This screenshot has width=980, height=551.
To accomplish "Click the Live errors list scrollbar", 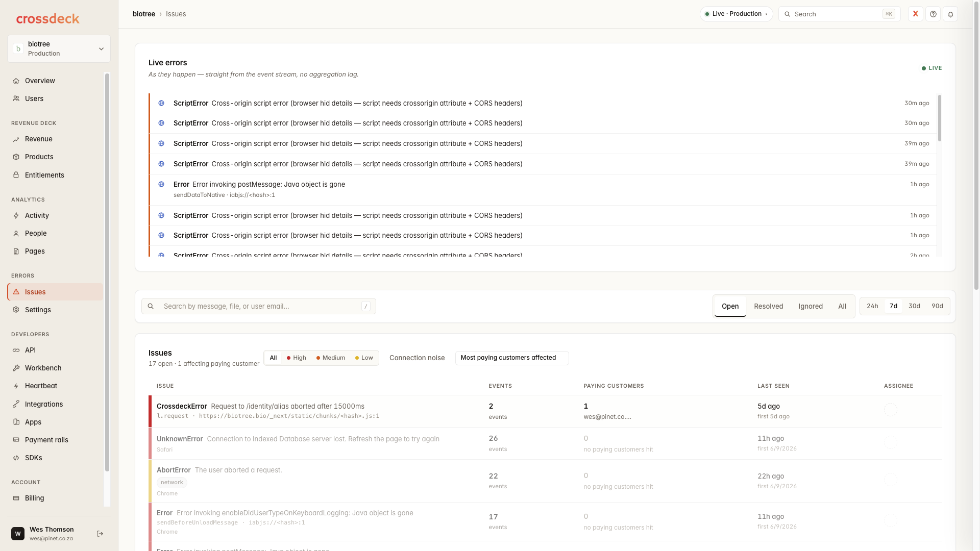I will coord(939,118).
